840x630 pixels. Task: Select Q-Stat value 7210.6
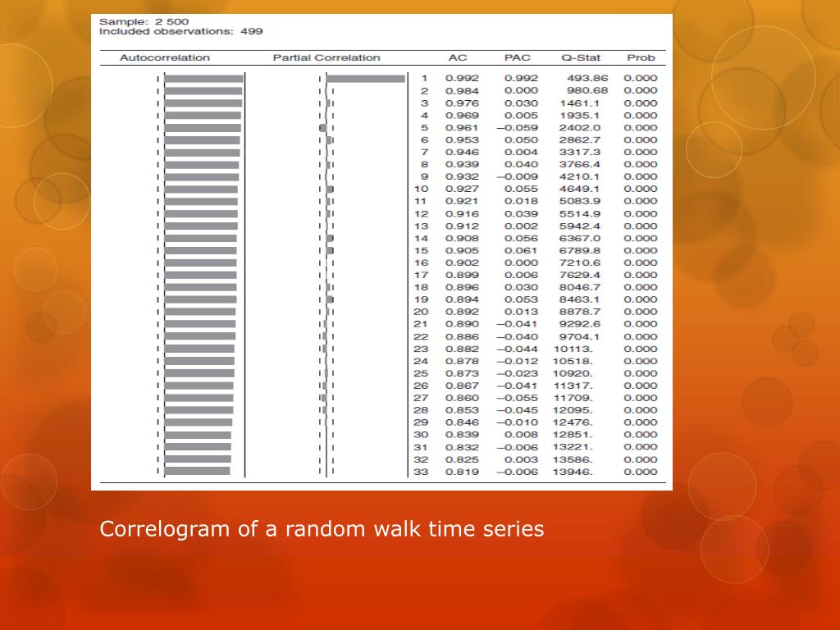point(580,263)
